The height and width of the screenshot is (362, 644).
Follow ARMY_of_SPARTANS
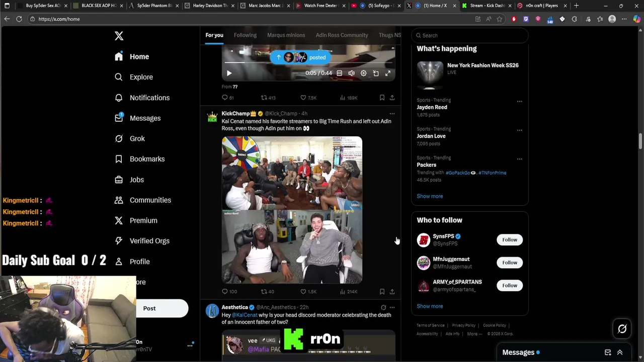click(x=510, y=286)
